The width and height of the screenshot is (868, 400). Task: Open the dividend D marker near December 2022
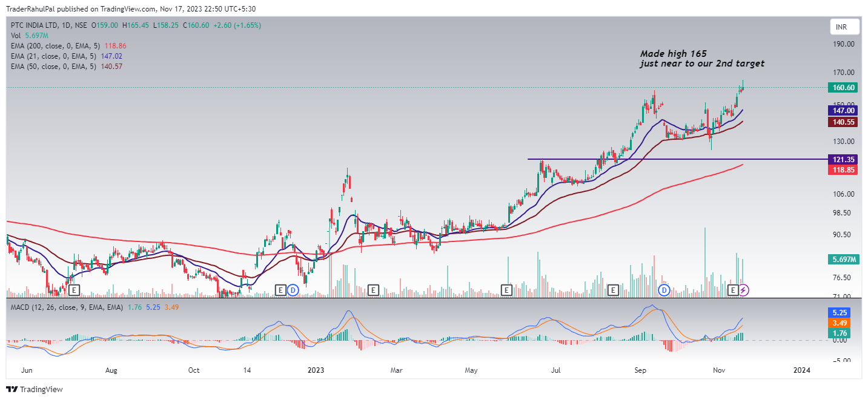point(293,290)
